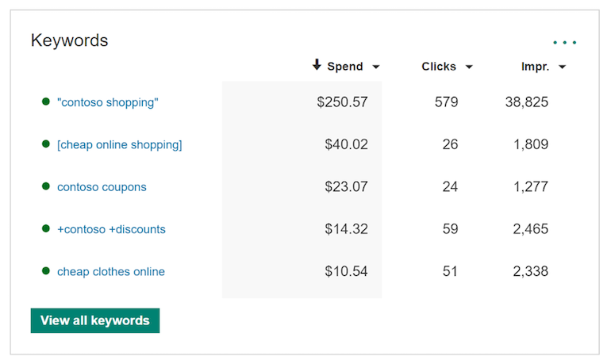This screenshot has width=611, height=364.
Task: Open the [cheap online shopping] keyword link
Action: click(x=119, y=144)
